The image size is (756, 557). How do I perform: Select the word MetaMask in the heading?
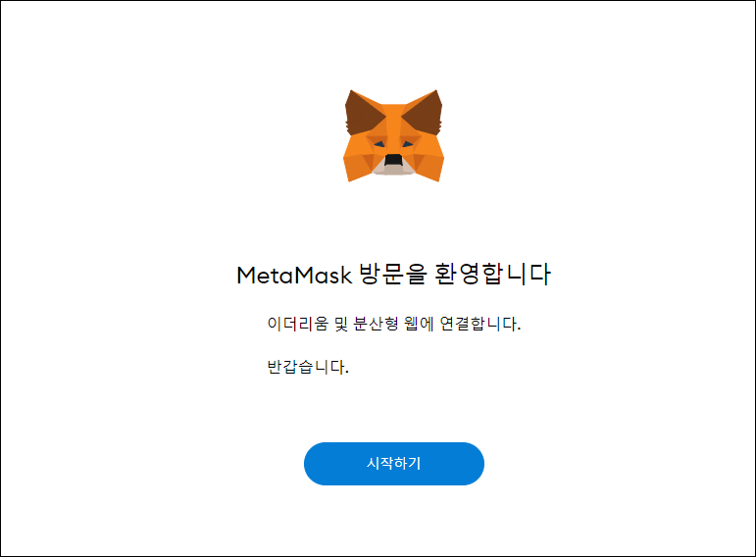[294, 276]
